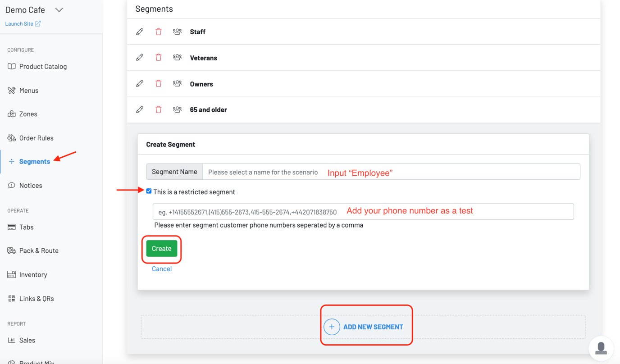Delete the 65 and older segment
620x364 pixels.
pos(159,109)
